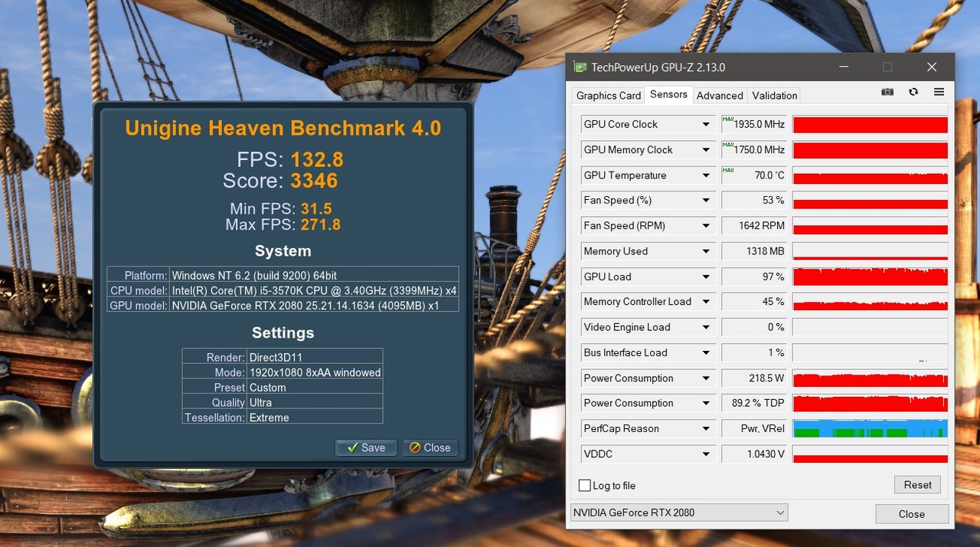Close the Heaven Benchmark results dialog
The image size is (980, 547).
(430, 447)
